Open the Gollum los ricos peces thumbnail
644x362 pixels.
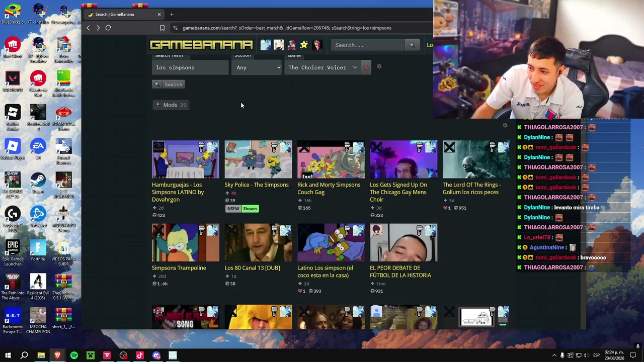[x=476, y=159]
